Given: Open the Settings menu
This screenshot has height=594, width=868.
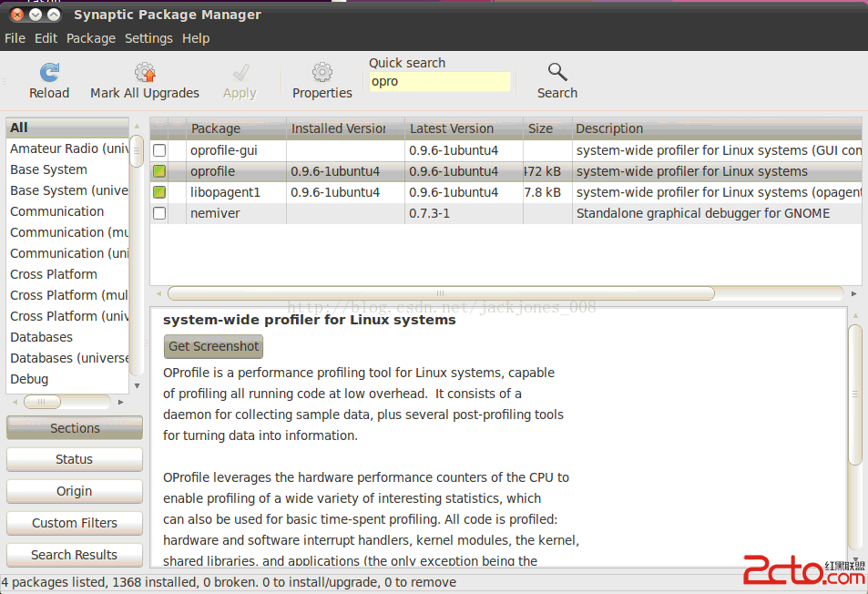Looking at the screenshot, I should pyautogui.click(x=148, y=38).
